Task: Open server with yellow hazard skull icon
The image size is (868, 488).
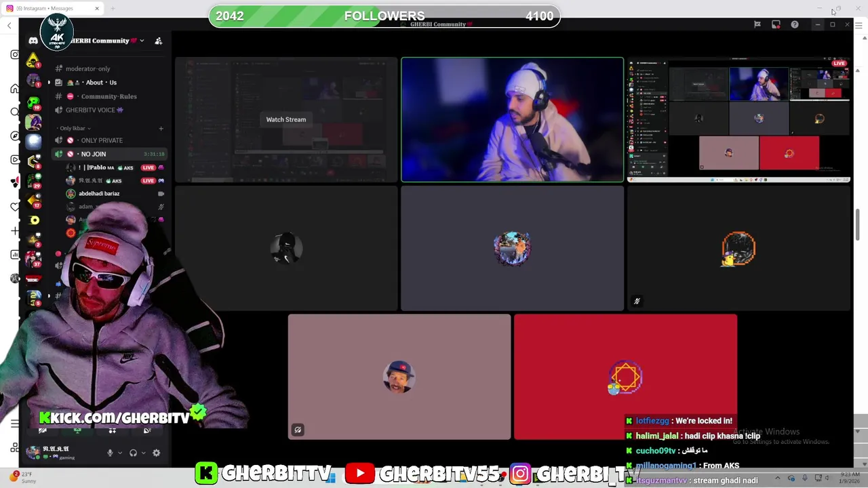Action: [33, 61]
